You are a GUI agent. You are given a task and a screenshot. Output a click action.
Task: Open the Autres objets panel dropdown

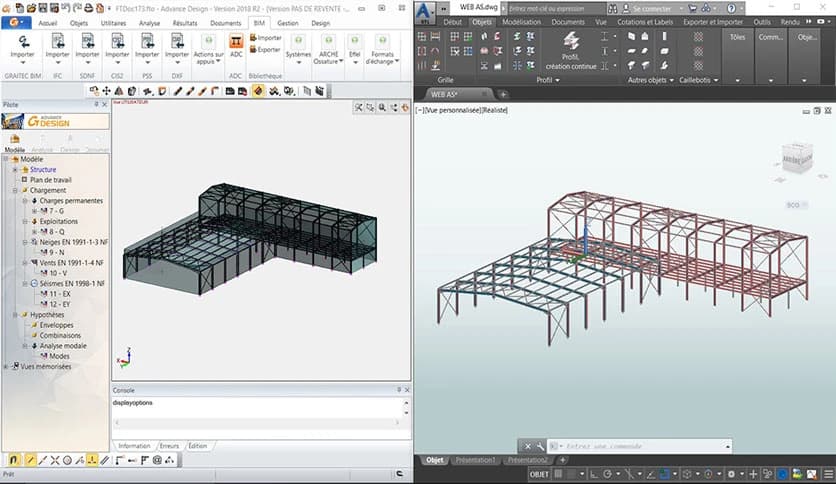click(x=650, y=80)
